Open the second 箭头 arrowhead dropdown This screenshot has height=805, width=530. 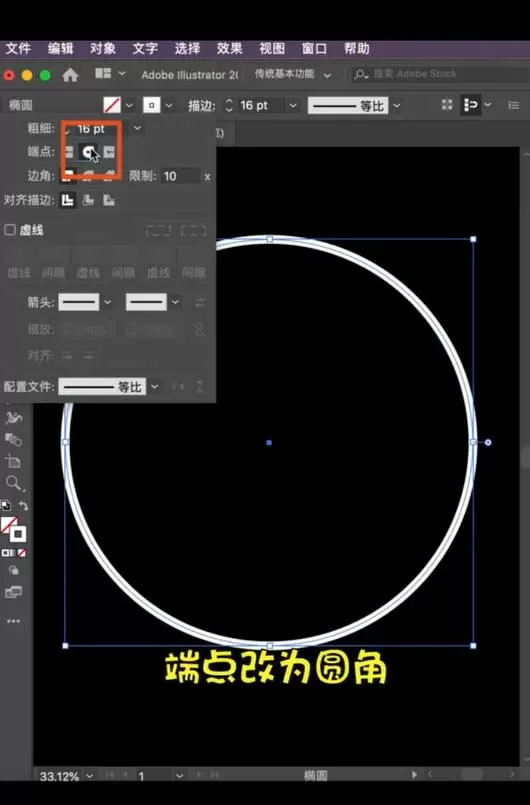tap(175, 302)
